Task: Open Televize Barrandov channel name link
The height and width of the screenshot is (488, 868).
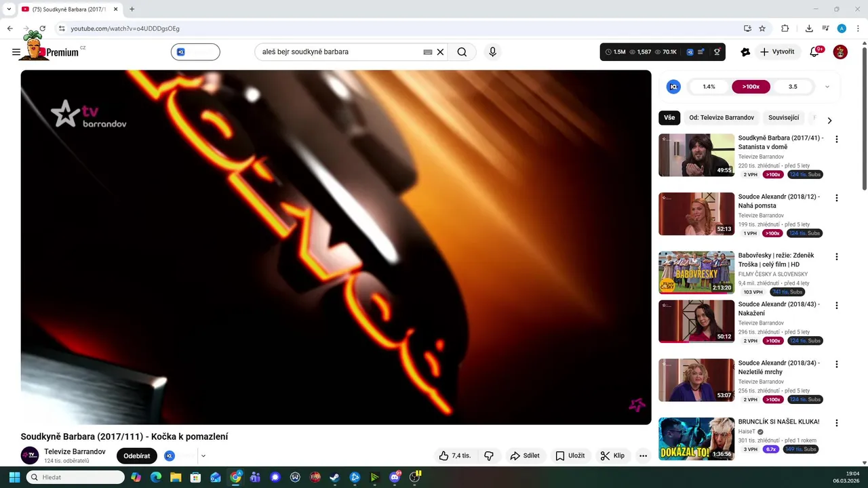Action: click(75, 451)
